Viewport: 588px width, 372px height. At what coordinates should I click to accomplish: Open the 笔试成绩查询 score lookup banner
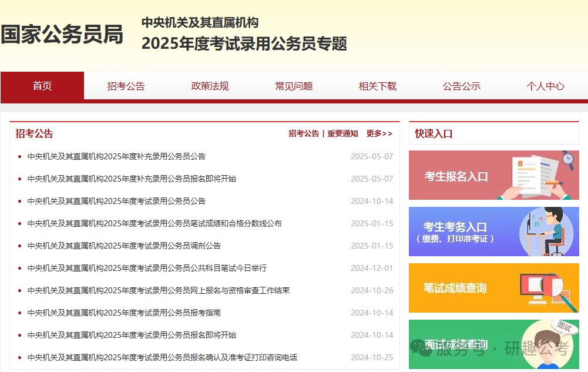pyautogui.click(x=493, y=288)
